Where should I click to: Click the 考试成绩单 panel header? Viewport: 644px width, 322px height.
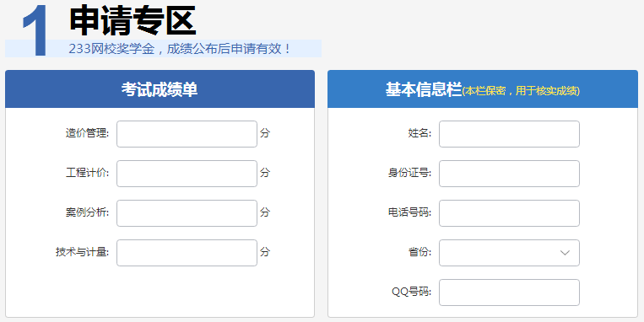(160, 89)
